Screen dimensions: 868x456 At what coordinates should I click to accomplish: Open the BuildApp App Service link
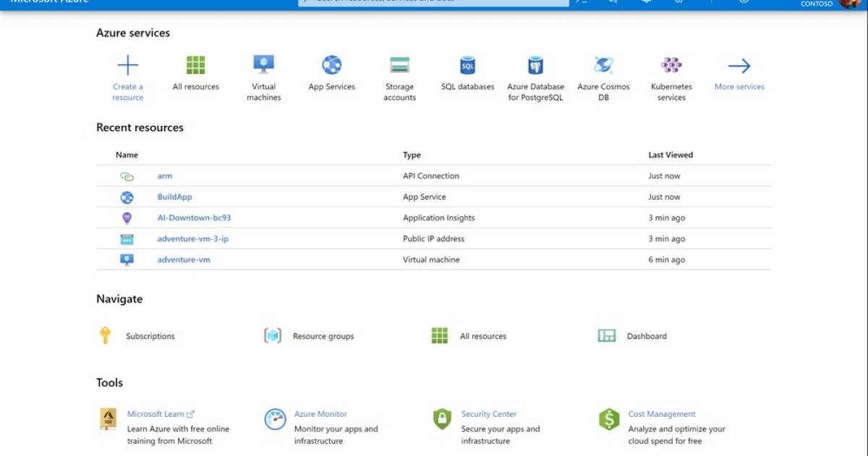[x=176, y=196]
